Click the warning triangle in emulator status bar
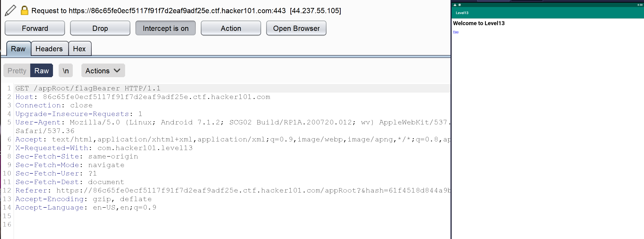The height and width of the screenshot is (239, 644). coord(455,5)
